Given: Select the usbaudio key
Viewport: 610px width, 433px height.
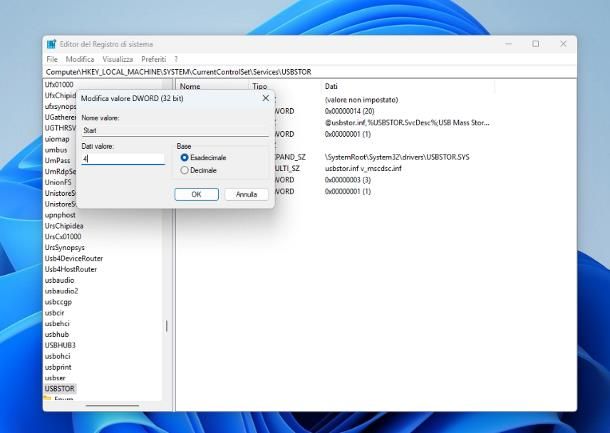Looking at the screenshot, I should pyautogui.click(x=59, y=280).
